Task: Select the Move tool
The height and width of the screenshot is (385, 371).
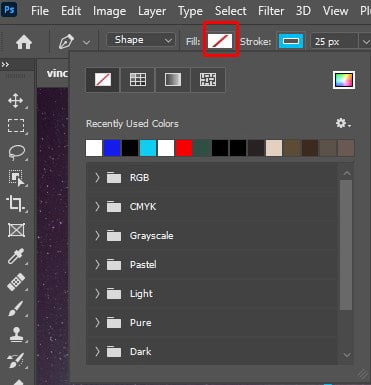Action: pyautogui.click(x=16, y=101)
